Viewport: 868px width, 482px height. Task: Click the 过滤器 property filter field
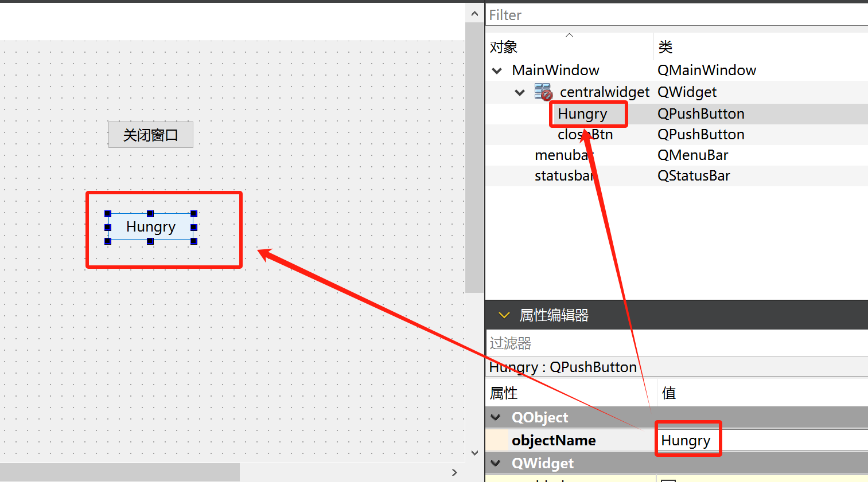676,343
